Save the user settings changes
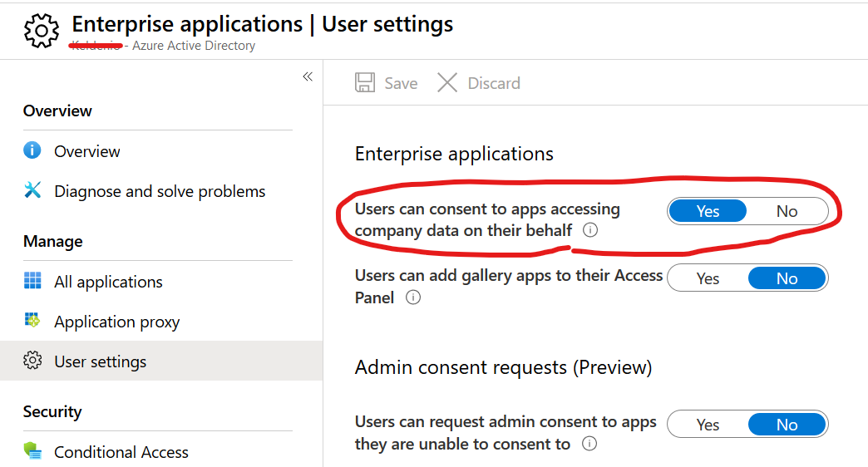 click(x=387, y=83)
